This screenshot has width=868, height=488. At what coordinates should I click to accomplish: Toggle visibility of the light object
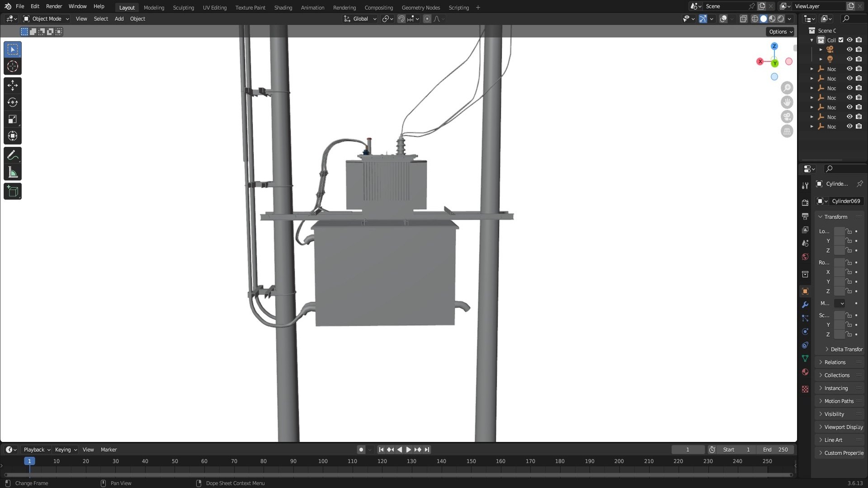849,59
